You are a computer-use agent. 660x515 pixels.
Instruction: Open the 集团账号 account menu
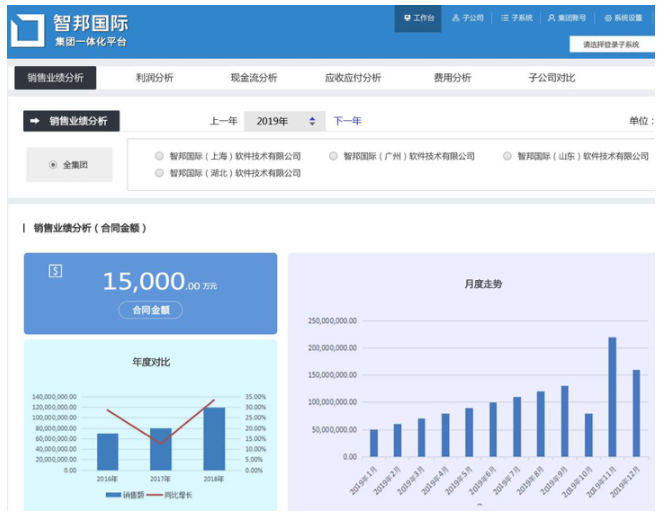point(567,18)
